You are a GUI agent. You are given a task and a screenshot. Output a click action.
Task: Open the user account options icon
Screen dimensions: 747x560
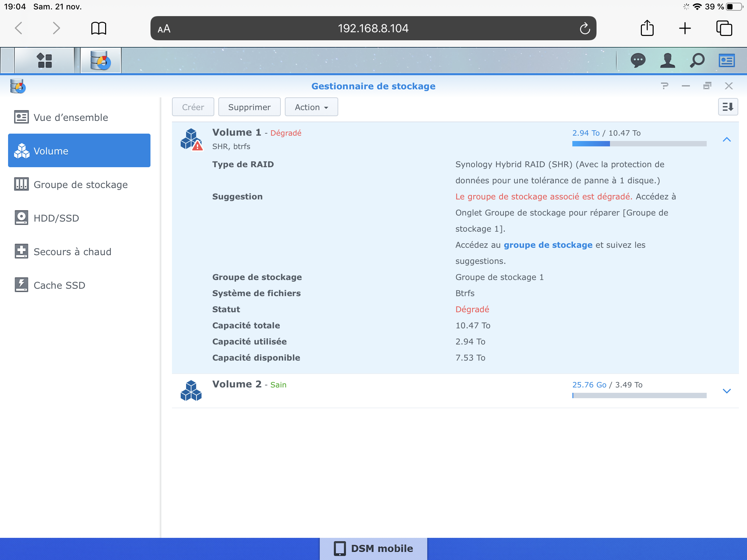[x=667, y=61]
